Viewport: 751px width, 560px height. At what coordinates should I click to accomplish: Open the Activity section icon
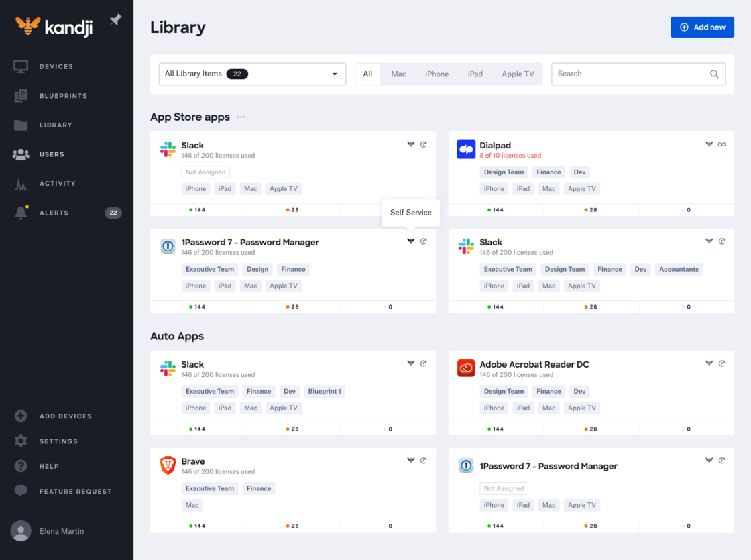pos(21,183)
